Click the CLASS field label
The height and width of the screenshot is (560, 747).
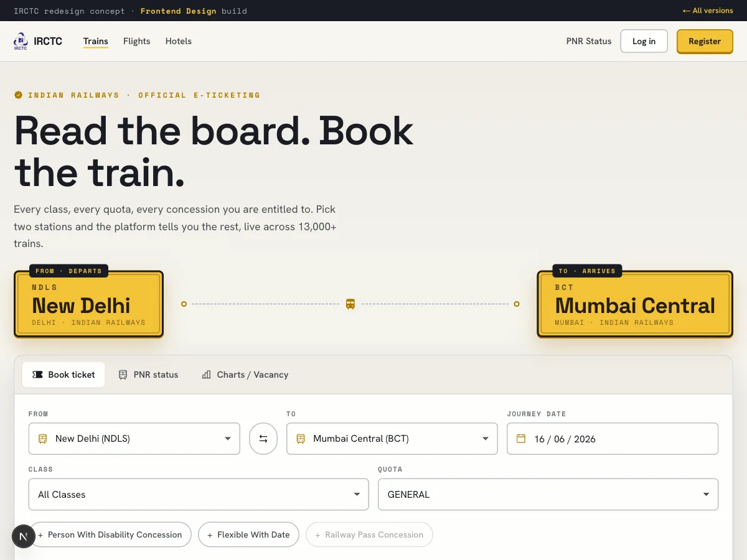pyautogui.click(x=40, y=469)
